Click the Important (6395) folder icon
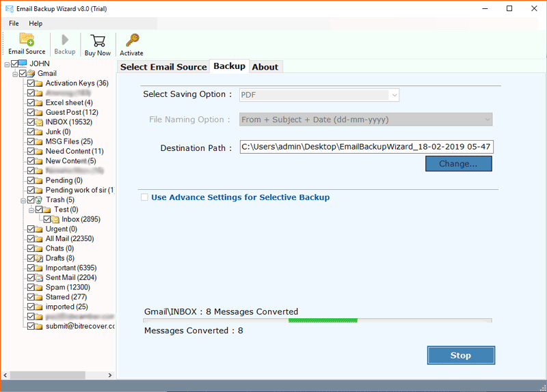Screen dimensions: 547x392 (39, 268)
